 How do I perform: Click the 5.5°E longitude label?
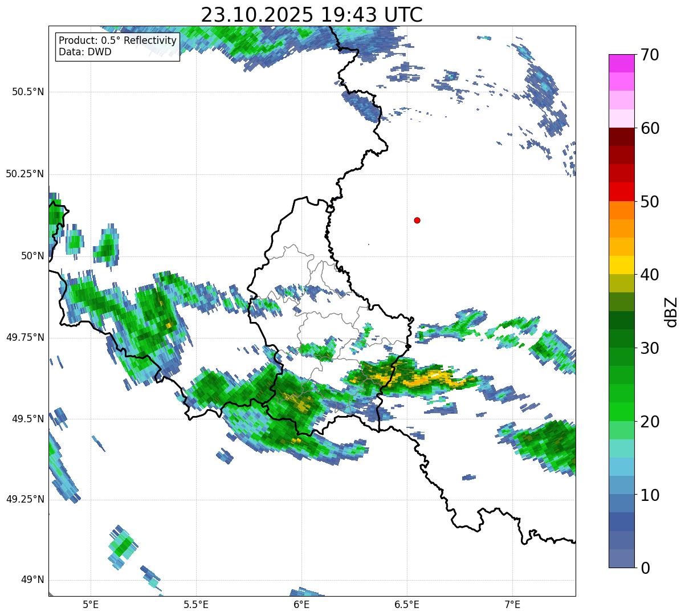click(196, 605)
